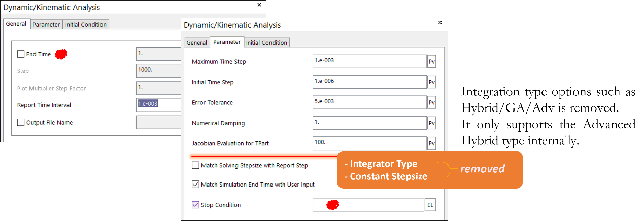Select Initial Condition tab in back dialog
The height and width of the screenshot is (221, 644).
[x=86, y=25]
